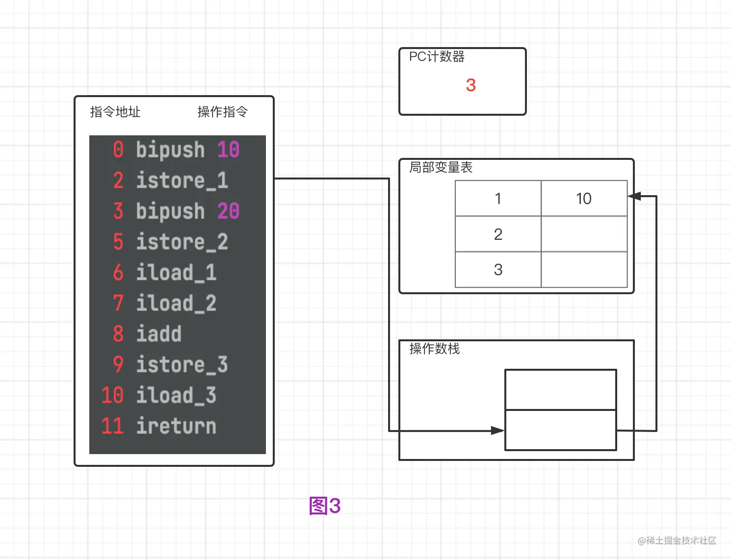
Task: Click the 'ireturn' instruction at address 11
Action: click(x=158, y=426)
